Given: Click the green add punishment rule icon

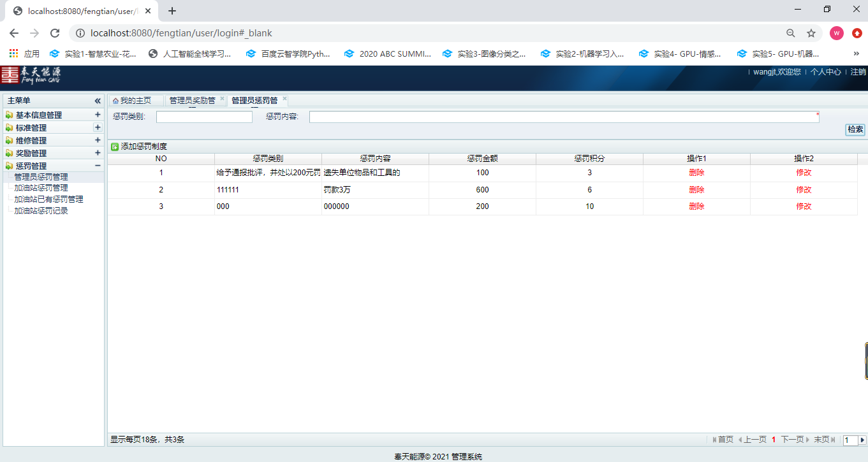Looking at the screenshot, I should tap(115, 147).
